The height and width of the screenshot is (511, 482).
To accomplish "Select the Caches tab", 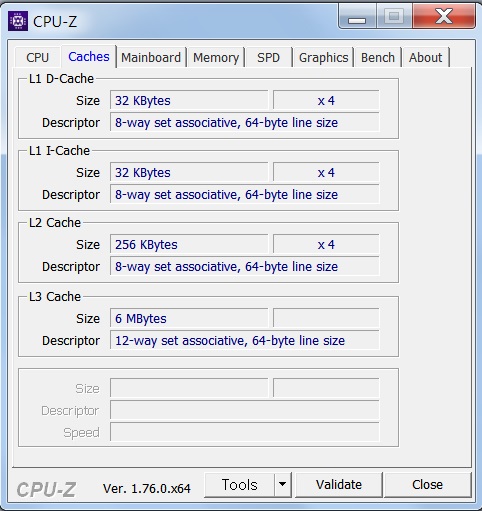I will [89, 57].
